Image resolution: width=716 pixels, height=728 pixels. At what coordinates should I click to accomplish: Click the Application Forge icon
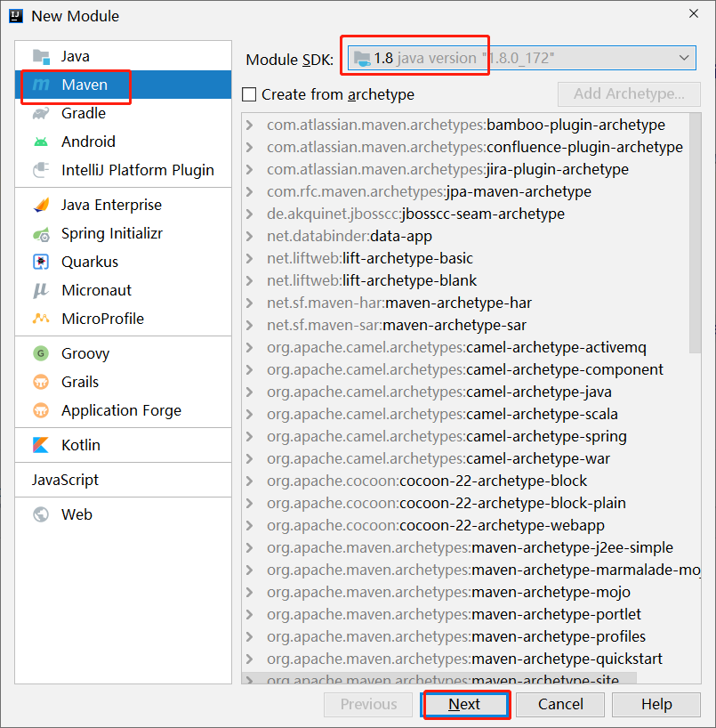click(41, 410)
